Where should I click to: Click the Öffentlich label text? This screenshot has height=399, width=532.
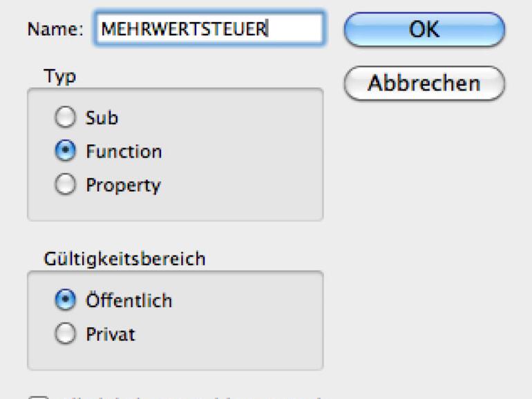click(x=129, y=301)
